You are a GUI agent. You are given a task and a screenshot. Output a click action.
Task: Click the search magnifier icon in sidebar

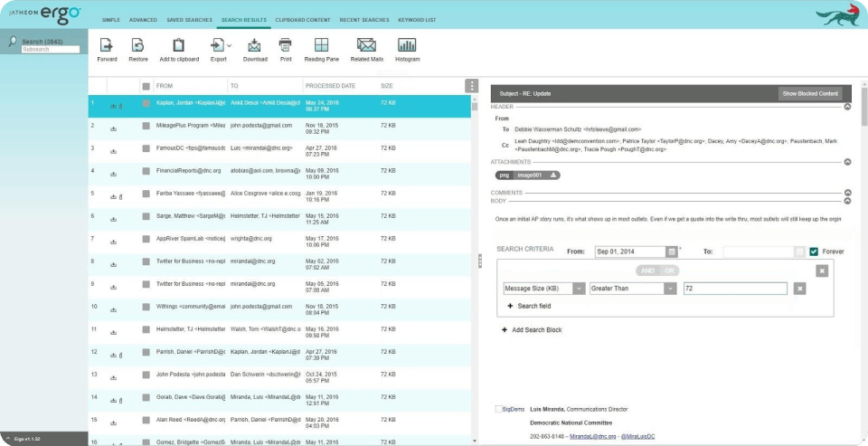coord(12,42)
